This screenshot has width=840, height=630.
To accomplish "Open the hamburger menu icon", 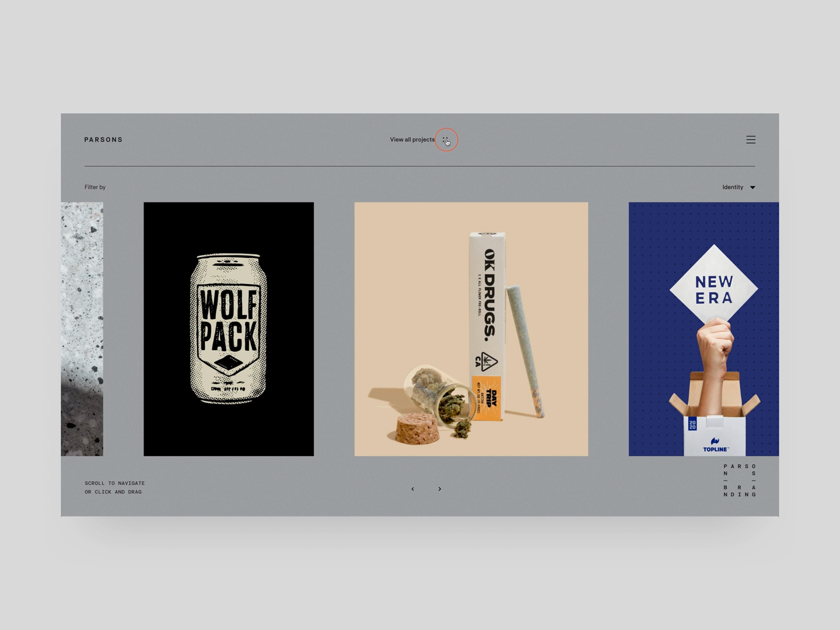I will pyautogui.click(x=751, y=139).
